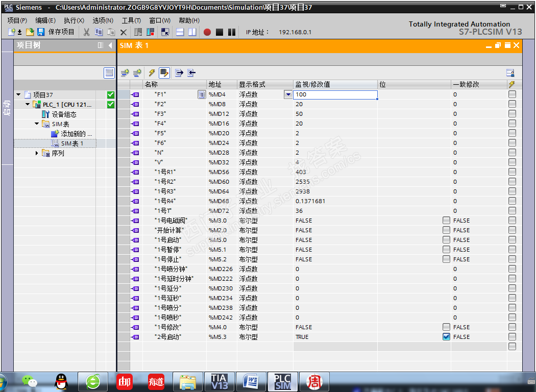
Task: Click enable modify inputs icon in SIM toolbar
Action: click(x=164, y=73)
